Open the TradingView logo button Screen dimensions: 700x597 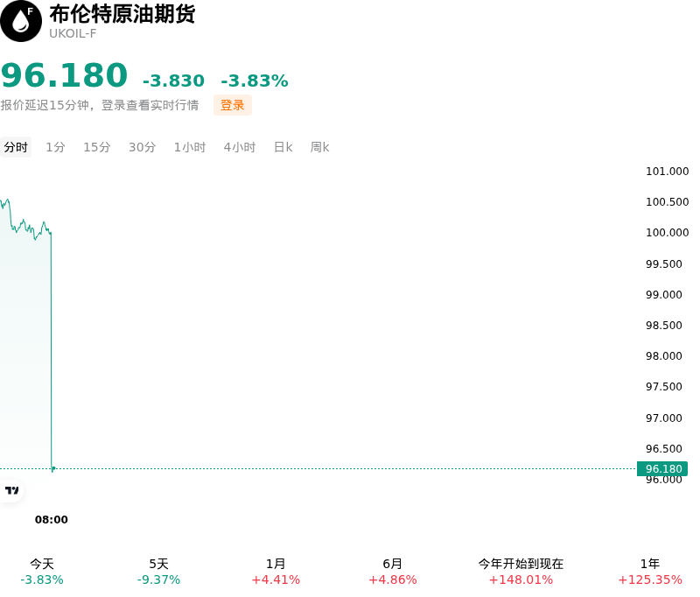pyautogui.click(x=11, y=490)
